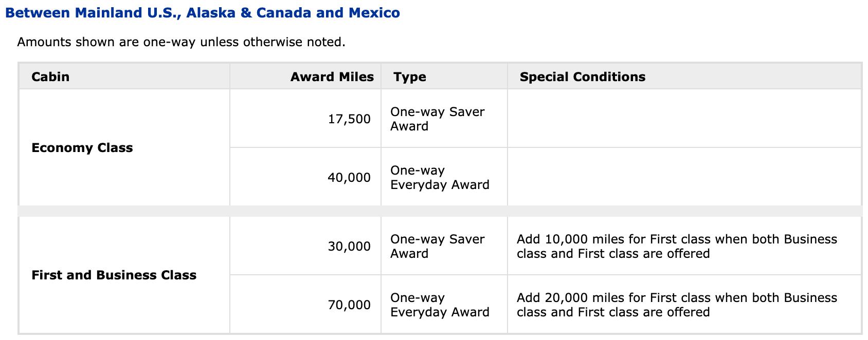
Task: Click First and Business One-way Saver Award type
Action: pyautogui.click(x=437, y=247)
